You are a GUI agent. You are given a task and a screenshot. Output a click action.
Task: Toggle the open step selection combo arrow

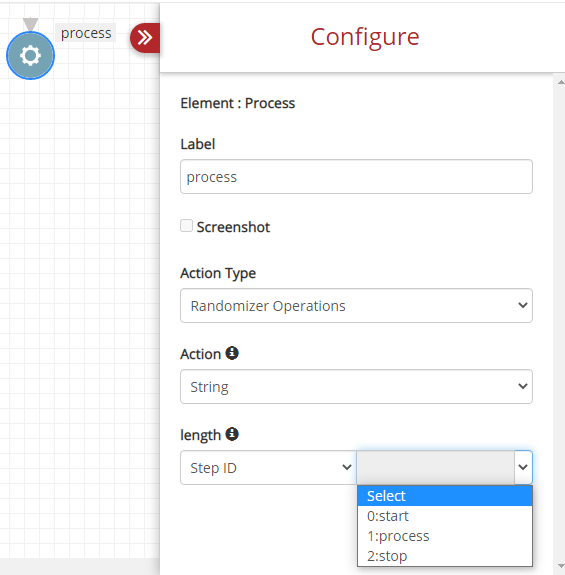pyautogui.click(x=523, y=467)
